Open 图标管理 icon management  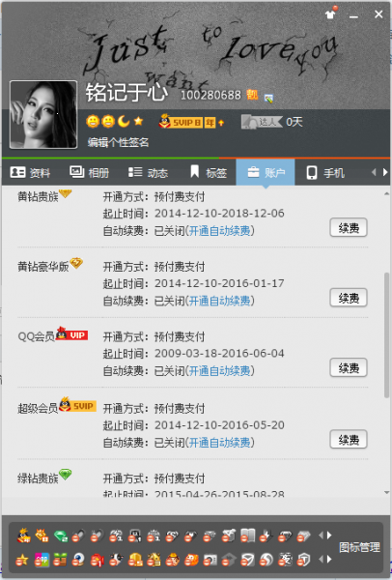point(359,547)
